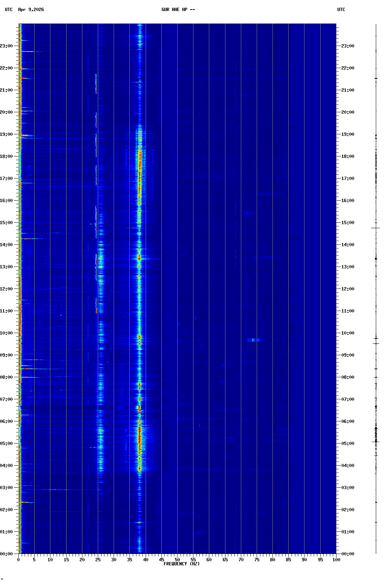The image size is (392, 583).
Task: Click the UTC label at top right
Action: tap(341, 10)
